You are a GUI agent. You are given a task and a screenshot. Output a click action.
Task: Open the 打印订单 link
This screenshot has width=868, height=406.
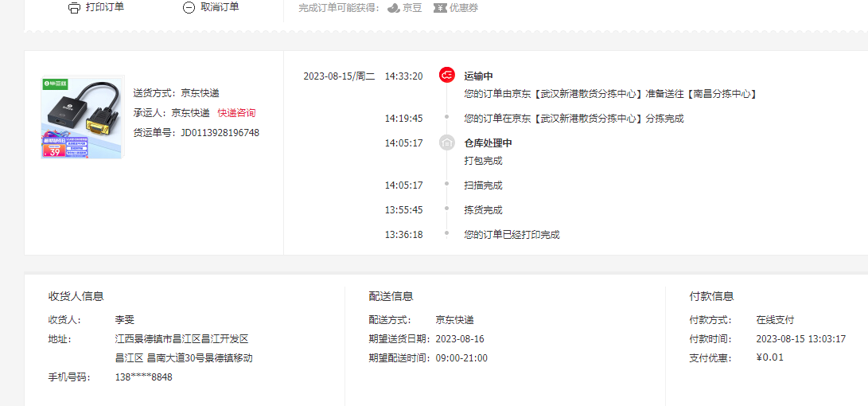click(x=104, y=7)
